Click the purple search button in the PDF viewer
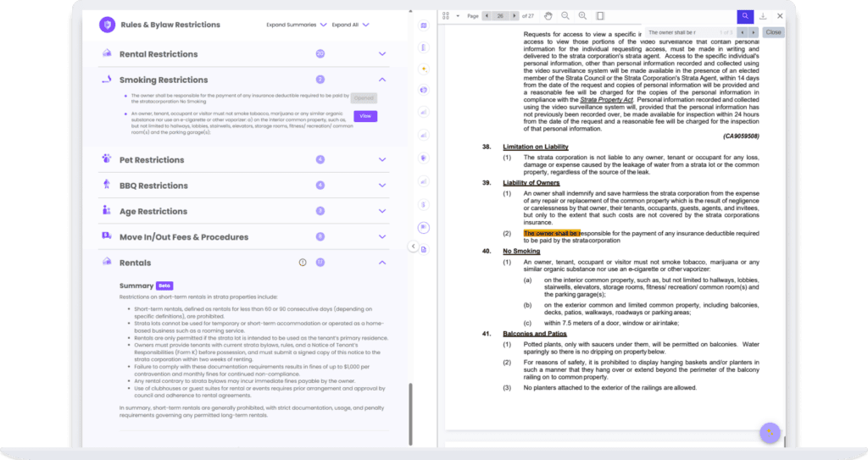Viewport: 868px width, 460px height. [745, 16]
